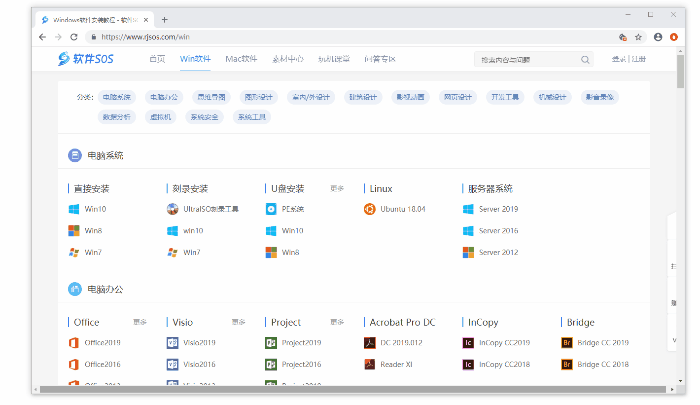The image size is (700, 405).
Task: Open the Project2016 entry
Action: tap(293, 364)
